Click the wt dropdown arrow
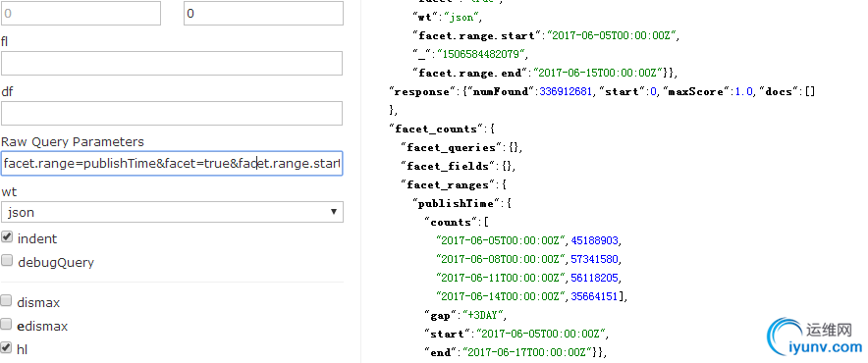Viewport: 868px width, 363px height. [333, 212]
